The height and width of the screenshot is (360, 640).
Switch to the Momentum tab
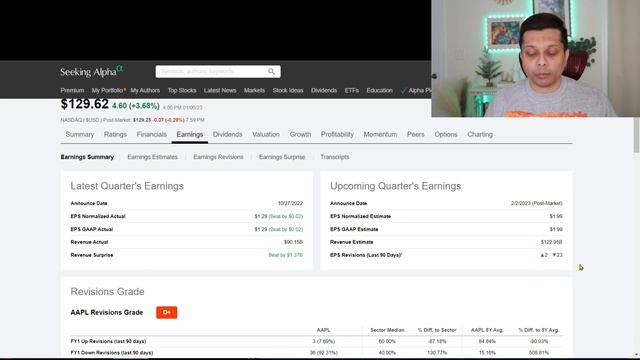(380, 134)
